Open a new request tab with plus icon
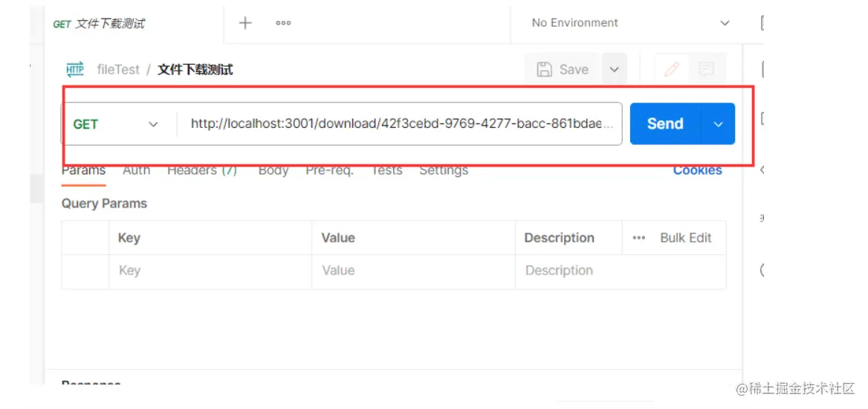The image size is (868, 409). pyautogui.click(x=245, y=23)
